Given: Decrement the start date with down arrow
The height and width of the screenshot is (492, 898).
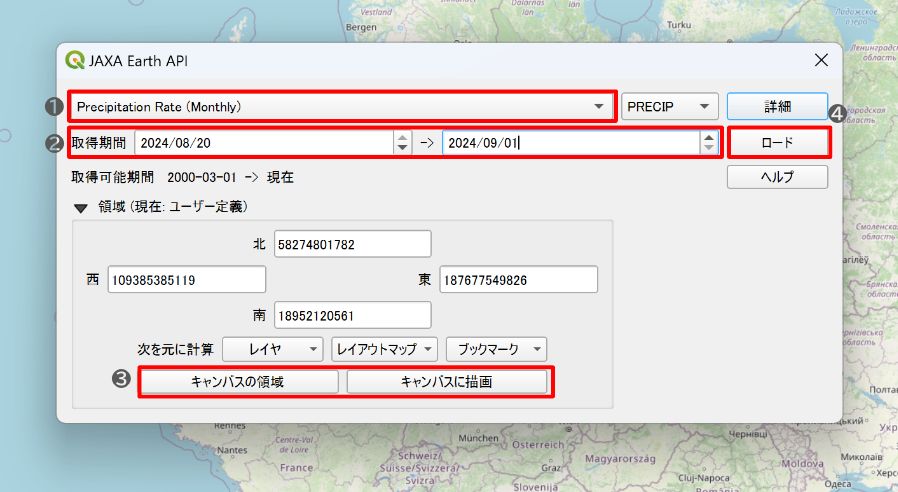Looking at the screenshot, I should point(403,148).
